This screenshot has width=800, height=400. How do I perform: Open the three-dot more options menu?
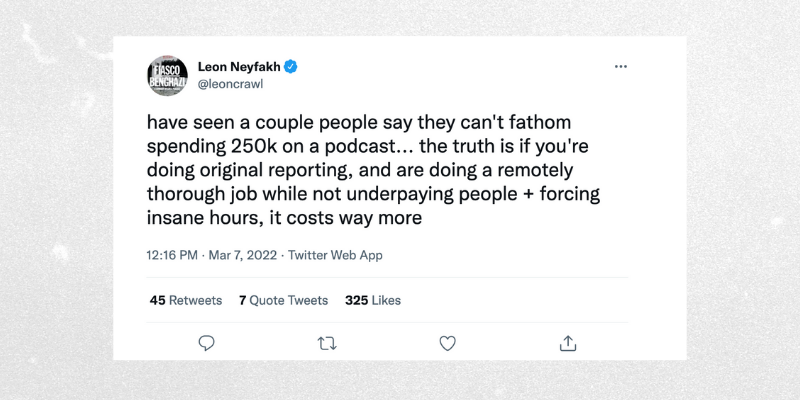621,67
